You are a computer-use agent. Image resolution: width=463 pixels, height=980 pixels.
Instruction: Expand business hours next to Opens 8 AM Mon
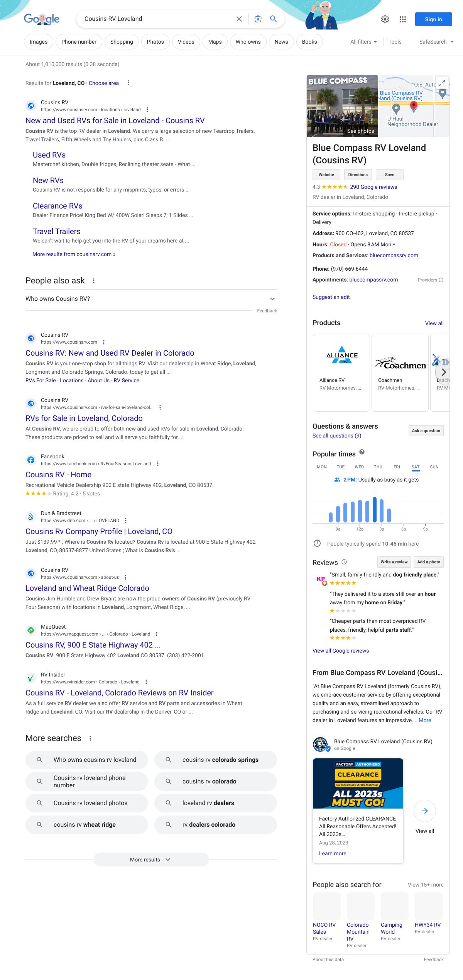point(394,244)
